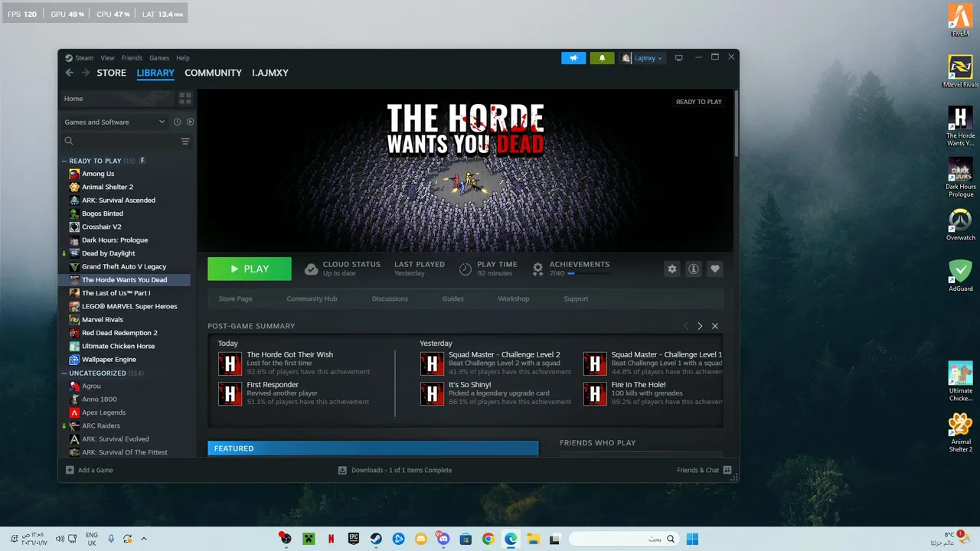Open the I.AJMXY profile tab

[270, 73]
